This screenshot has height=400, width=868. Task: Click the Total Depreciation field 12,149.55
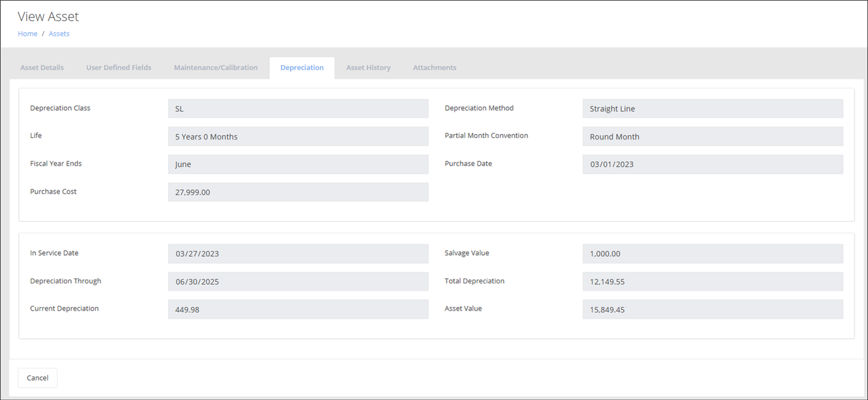(713, 282)
